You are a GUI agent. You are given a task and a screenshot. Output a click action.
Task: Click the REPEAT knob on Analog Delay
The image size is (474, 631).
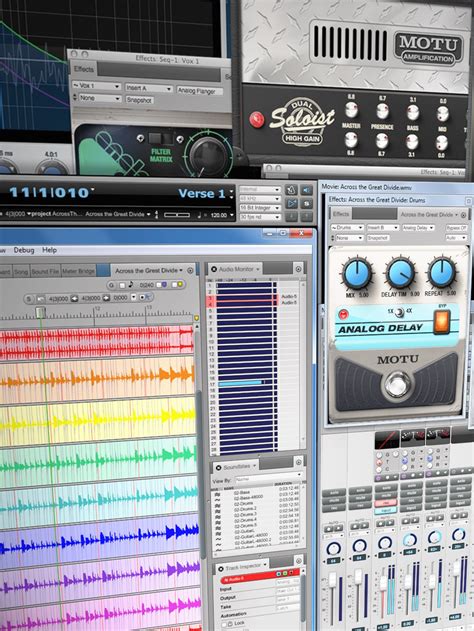(x=441, y=272)
